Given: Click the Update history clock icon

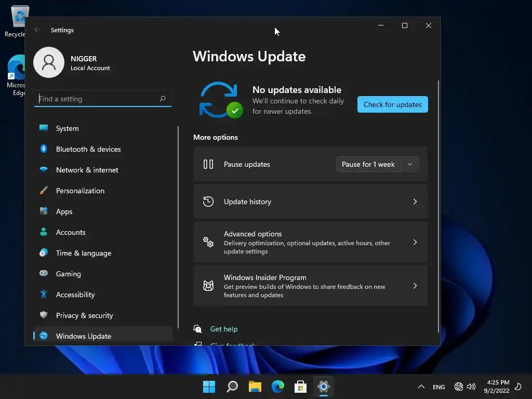Looking at the screenshot, I should click(208, 202).
